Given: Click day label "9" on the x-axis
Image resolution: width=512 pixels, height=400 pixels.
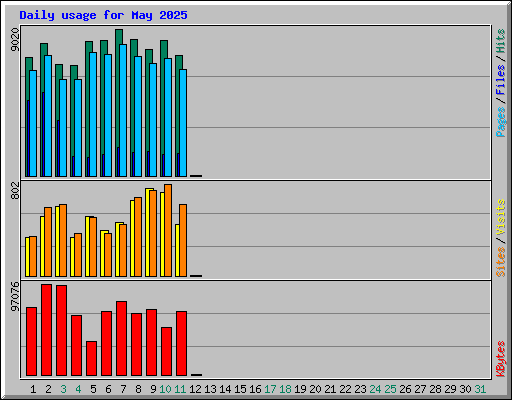Looking at the screenshot, I should 153,389.
